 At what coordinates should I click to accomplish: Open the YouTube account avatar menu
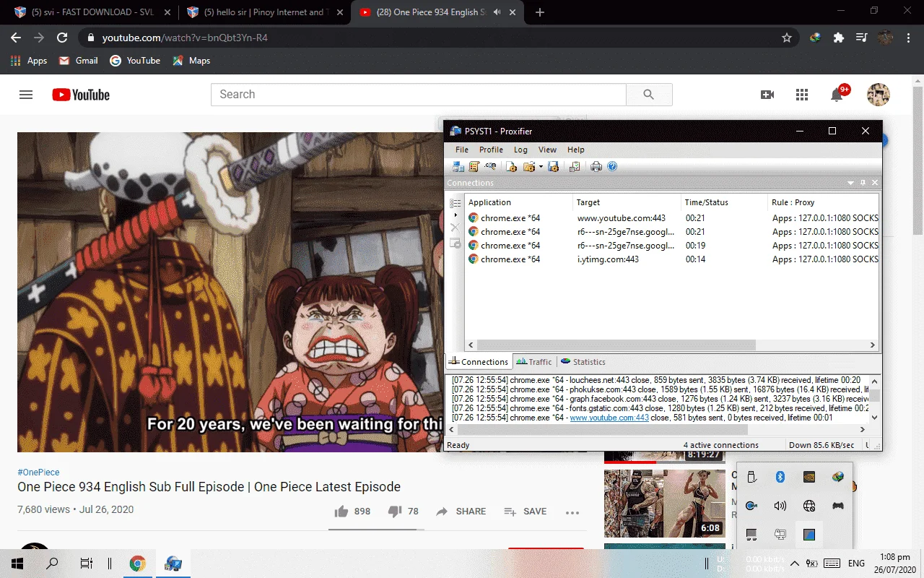(879, 95)
